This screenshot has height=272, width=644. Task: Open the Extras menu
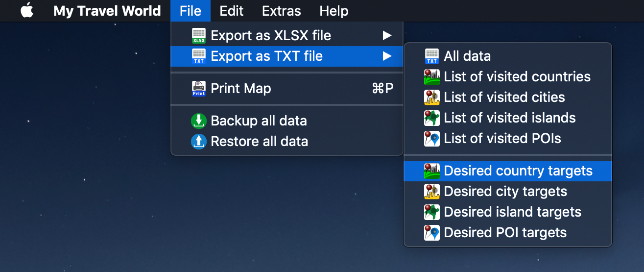282,11
